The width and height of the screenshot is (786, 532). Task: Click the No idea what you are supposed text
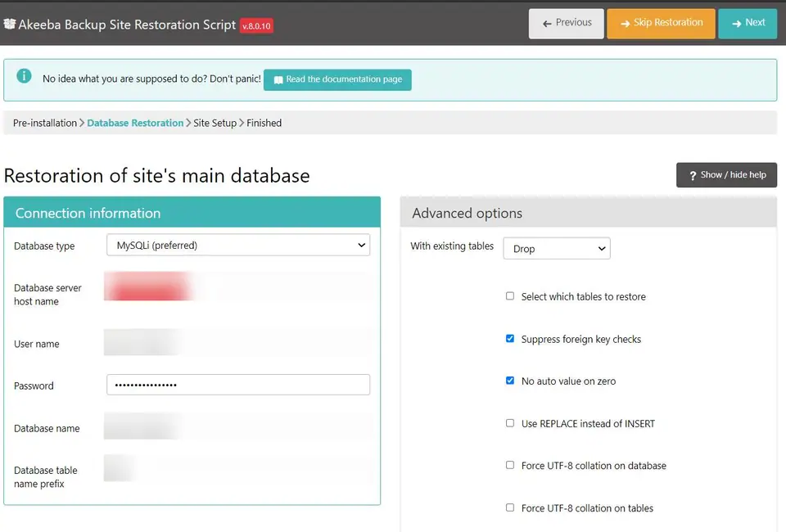[x=151, y=79]
